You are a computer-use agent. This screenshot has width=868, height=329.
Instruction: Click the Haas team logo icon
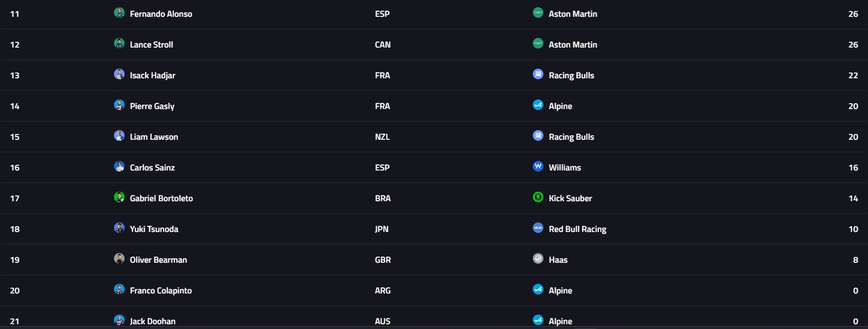coord(538,258)
